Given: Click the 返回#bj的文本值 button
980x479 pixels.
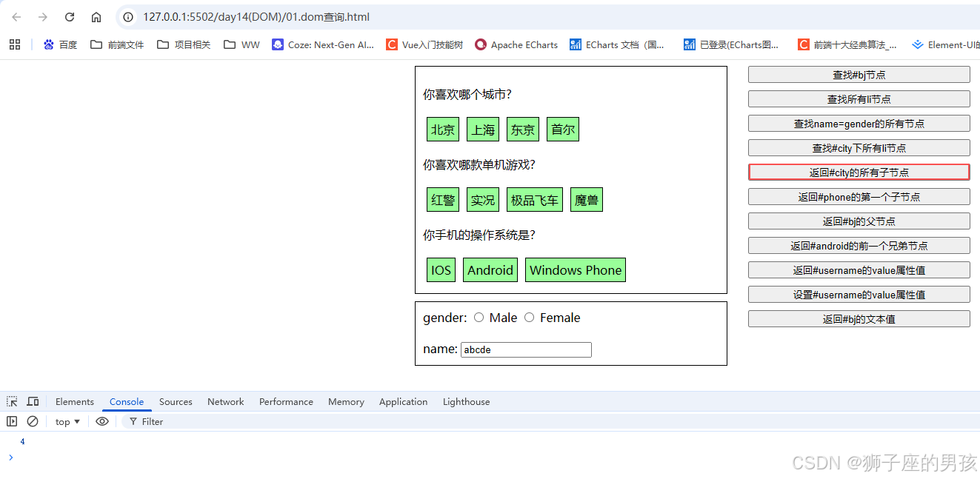Looking at the screenshot, I should [x=859, y=318].
